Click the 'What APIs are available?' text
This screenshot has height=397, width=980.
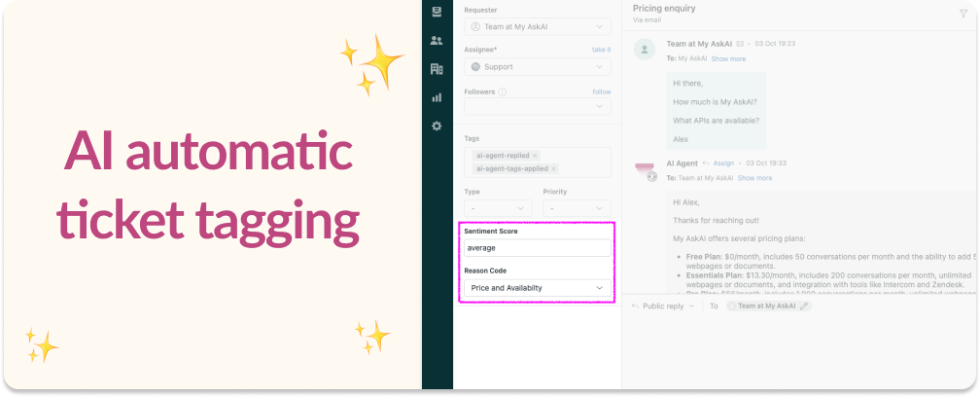click(717, 121)
